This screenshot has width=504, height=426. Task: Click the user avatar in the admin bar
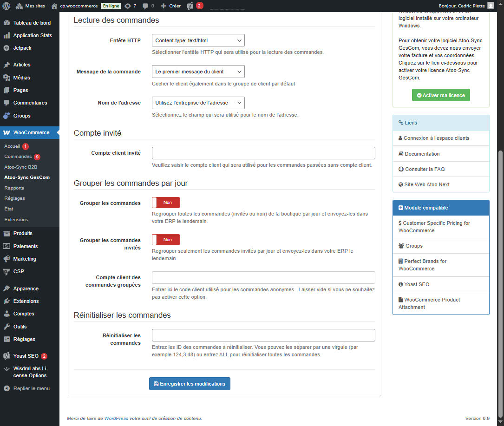491,6
